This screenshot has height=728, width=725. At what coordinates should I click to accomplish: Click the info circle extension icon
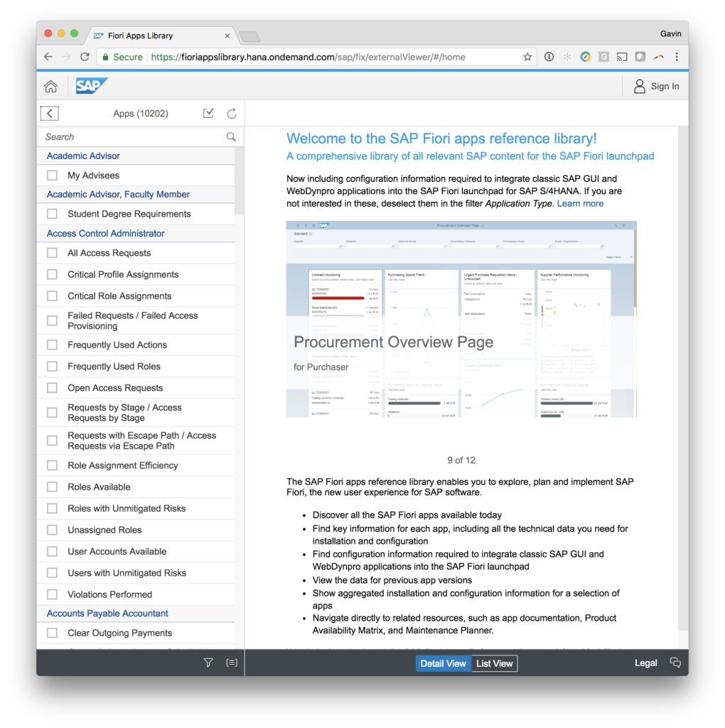pyautogui.click(x=549, y=57)
